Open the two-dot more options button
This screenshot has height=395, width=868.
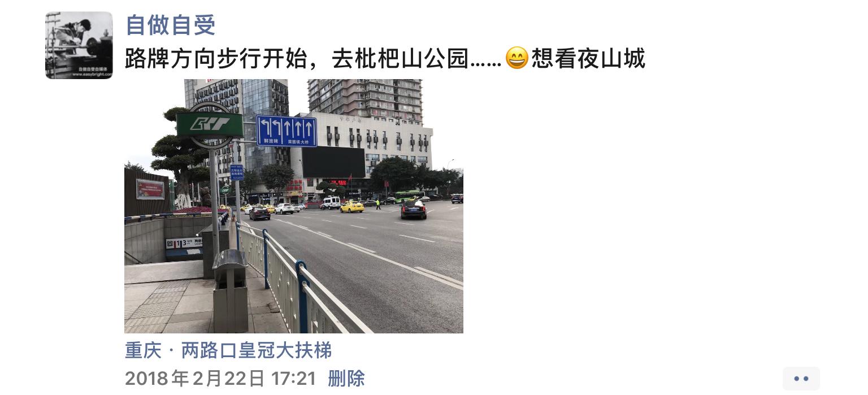[801, 379]
